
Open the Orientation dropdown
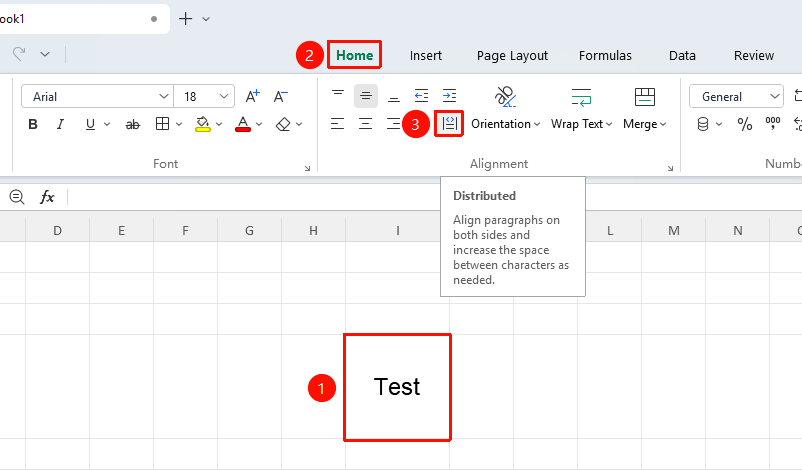click(537, 124)
